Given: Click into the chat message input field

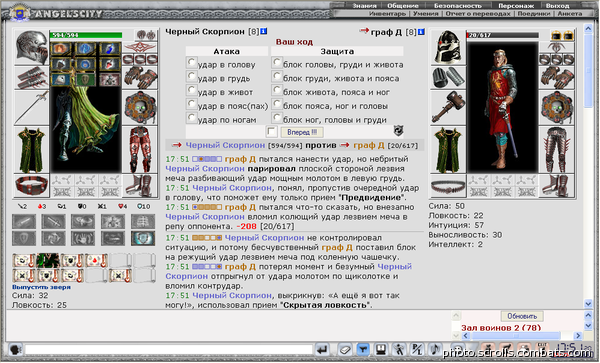Looking at the screenshot, I should 169,350.
